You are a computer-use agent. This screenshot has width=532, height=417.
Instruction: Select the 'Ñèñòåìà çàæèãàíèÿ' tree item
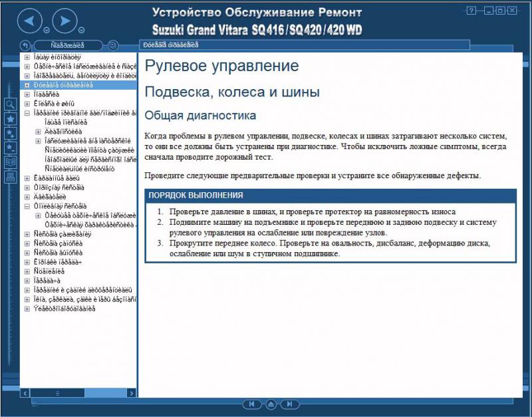tap(63, 234)
